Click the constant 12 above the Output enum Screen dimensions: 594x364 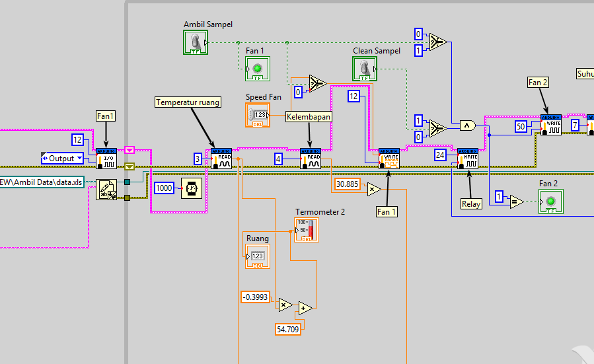tap(77, 140)
